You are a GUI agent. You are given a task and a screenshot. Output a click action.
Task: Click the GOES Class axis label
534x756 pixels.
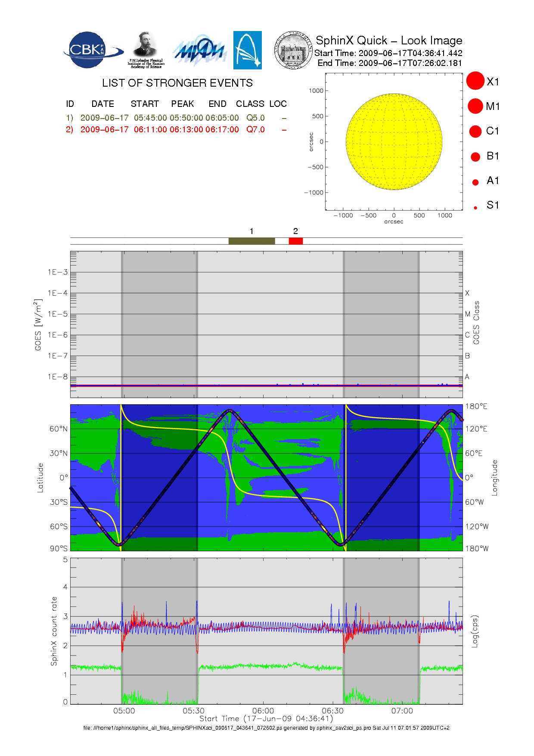476,323
